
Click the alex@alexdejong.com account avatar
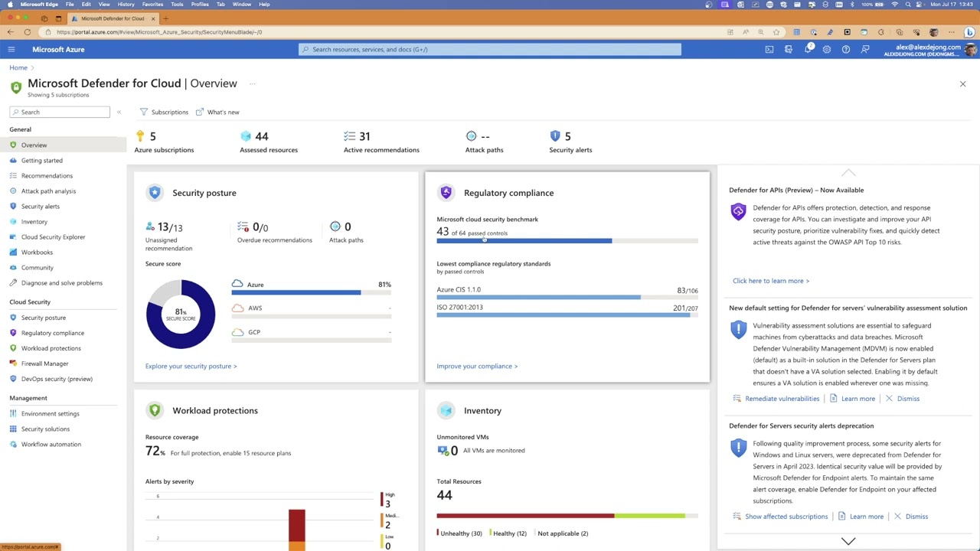pos(970,49)
